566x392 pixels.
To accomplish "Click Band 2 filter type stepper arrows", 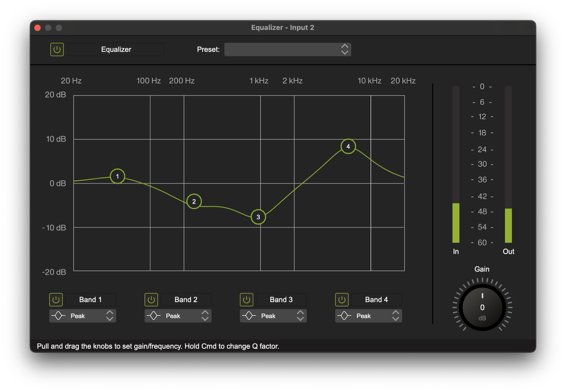I will point(205,316).
